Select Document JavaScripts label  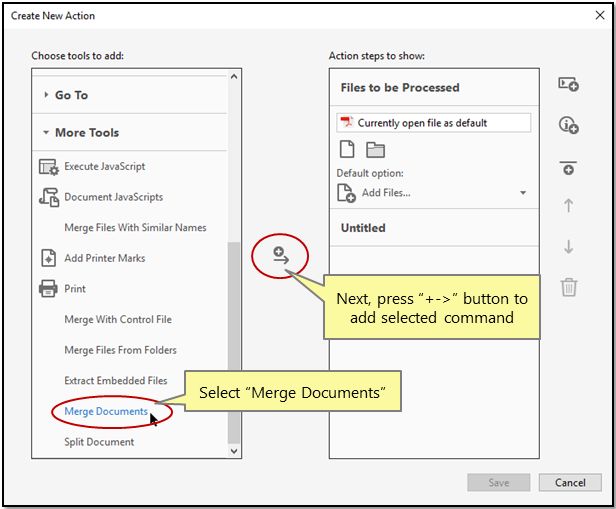click(114, 197)
